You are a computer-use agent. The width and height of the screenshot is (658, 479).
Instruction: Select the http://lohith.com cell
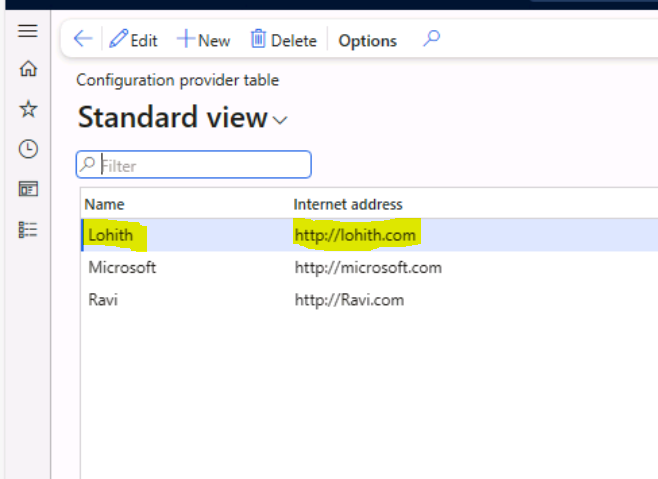(355, 235)
